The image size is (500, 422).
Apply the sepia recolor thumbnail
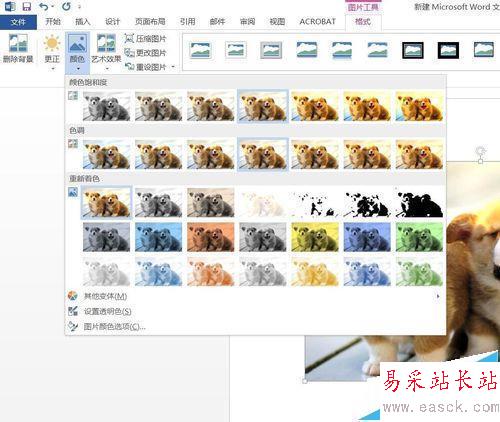(211, 203)
